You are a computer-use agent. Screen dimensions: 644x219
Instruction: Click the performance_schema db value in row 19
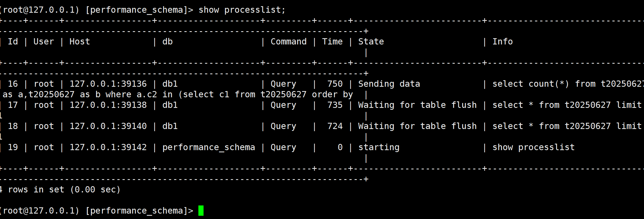(209, 147)
